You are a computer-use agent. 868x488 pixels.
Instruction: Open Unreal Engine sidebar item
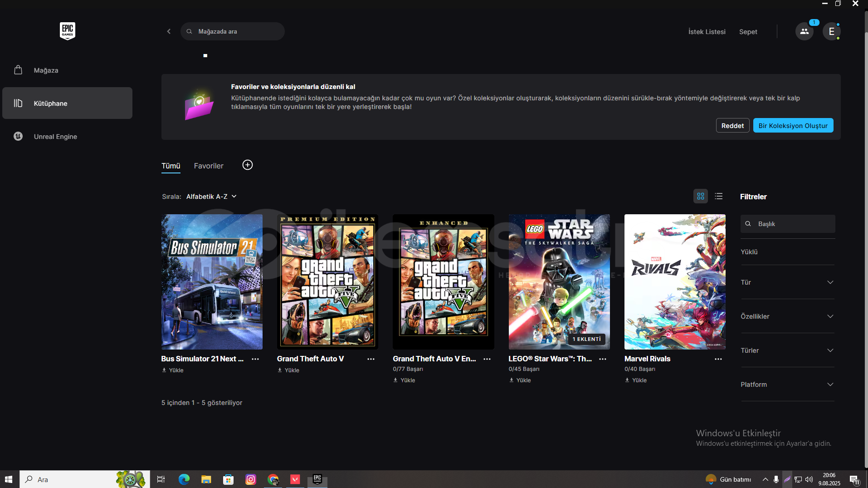[67, 136]
